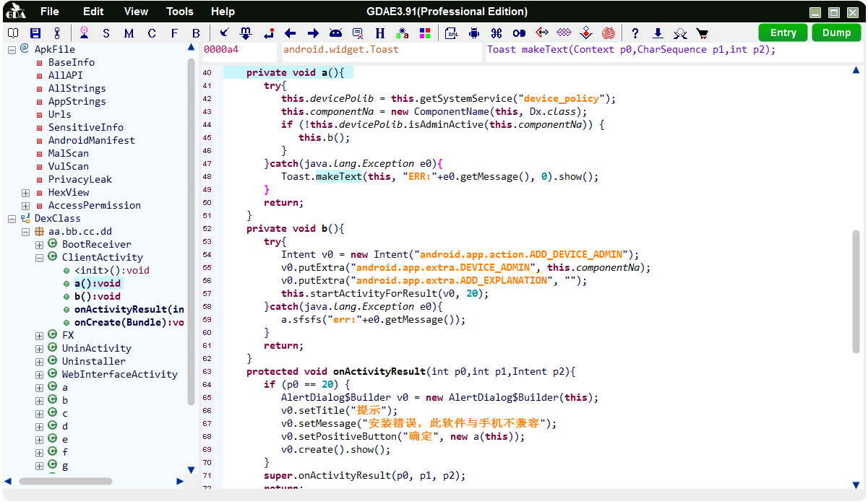
Task: Click the bold H toolbar icon
Action: (380, 33)
